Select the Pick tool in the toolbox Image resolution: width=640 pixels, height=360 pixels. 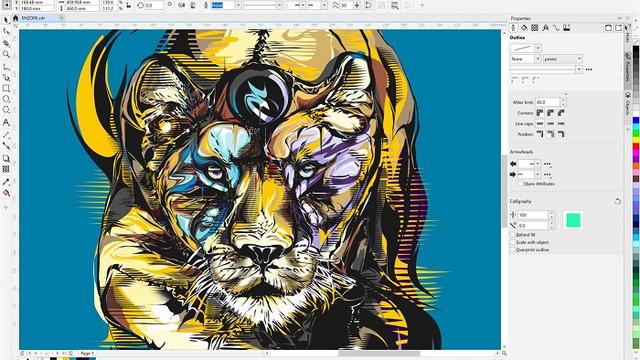tap(6, 20)
